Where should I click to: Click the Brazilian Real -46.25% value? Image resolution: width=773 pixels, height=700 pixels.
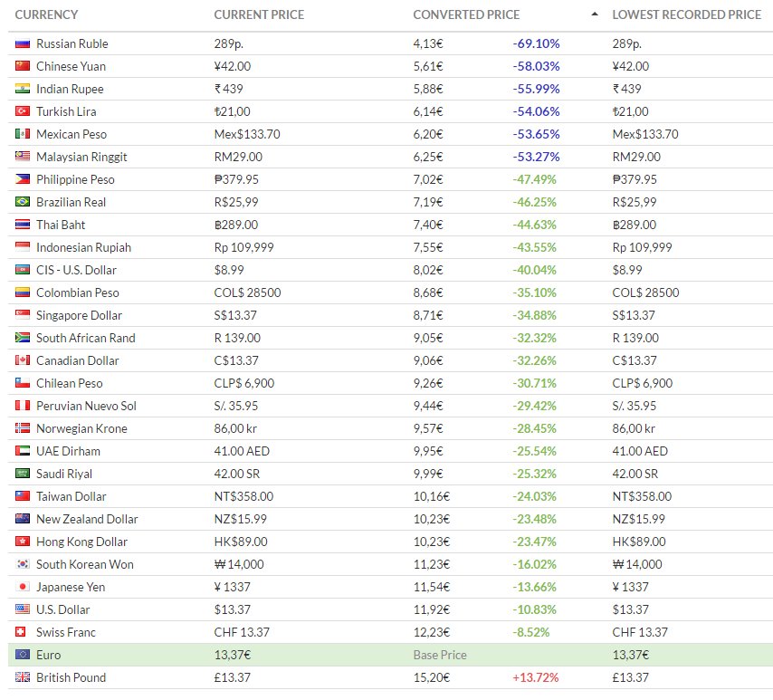534,202
